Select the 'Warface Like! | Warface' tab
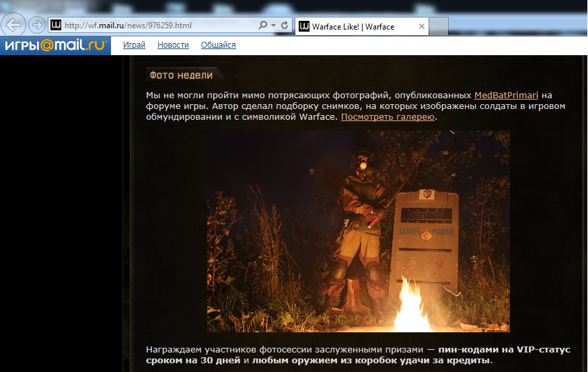Viewport: 588px width, 372px height. (362, 26)
